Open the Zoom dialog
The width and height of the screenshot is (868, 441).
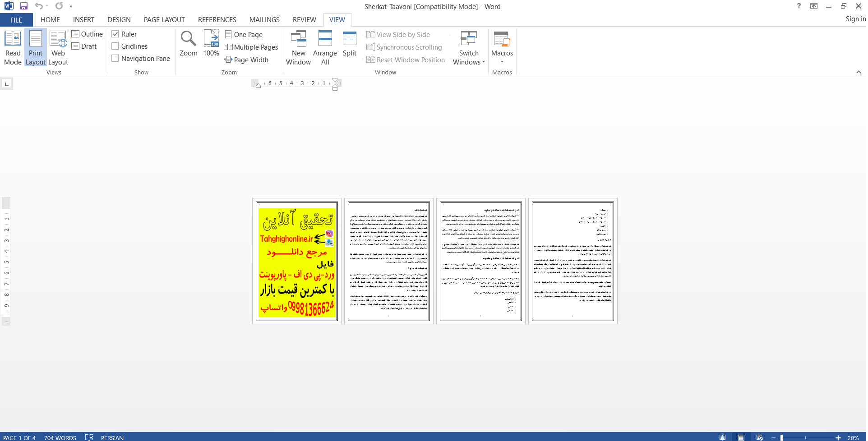188,44
